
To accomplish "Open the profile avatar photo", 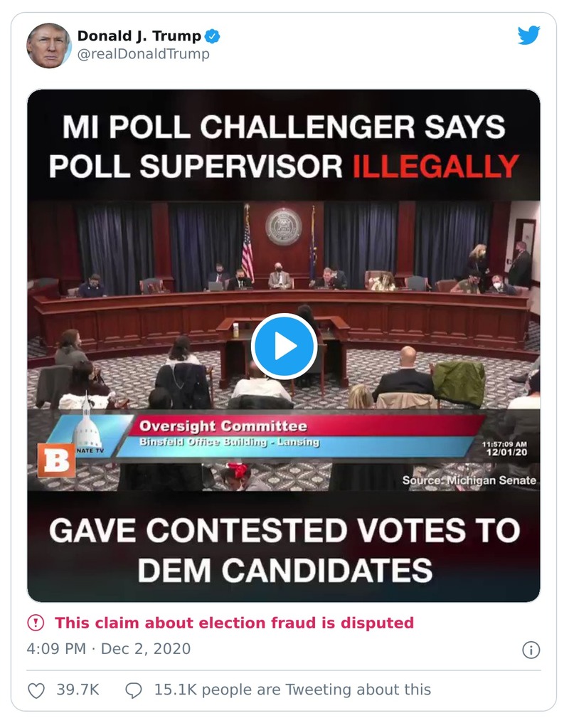I will 48,45.
